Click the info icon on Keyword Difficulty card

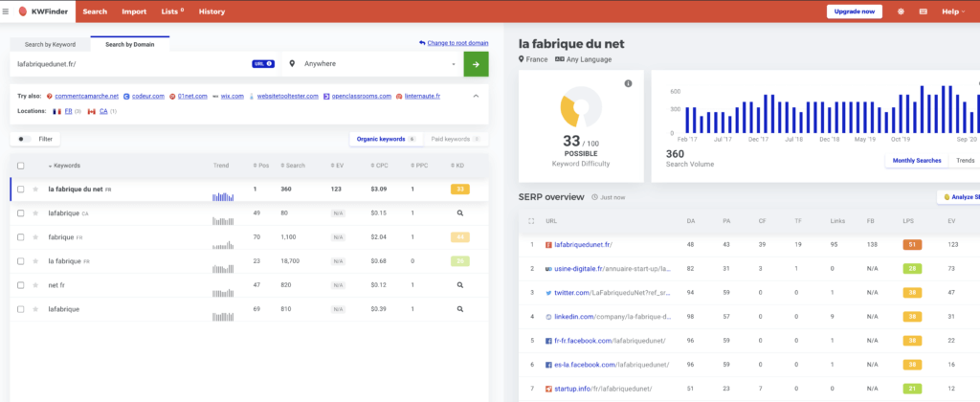coord(628,84)
